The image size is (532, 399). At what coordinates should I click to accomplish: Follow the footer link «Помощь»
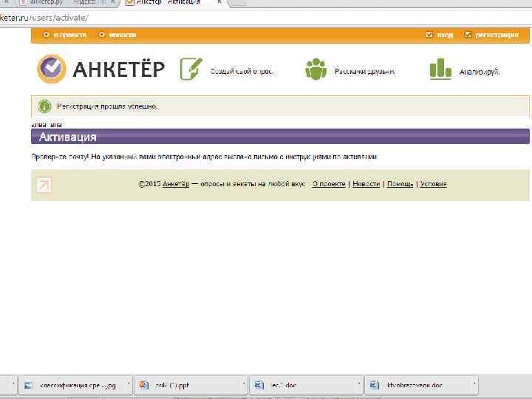[x=400, y=184]
